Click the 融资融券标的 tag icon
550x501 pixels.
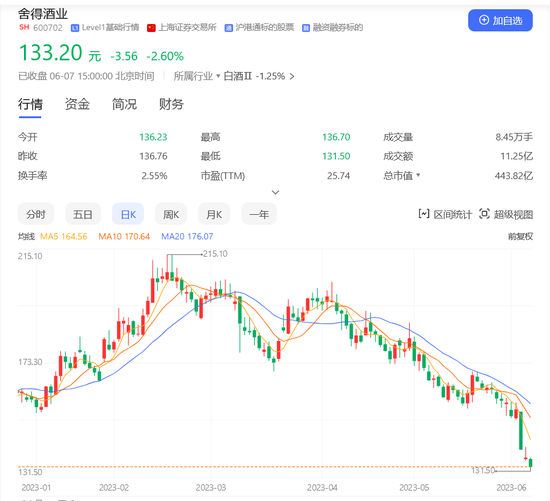(x=306, y=28)
